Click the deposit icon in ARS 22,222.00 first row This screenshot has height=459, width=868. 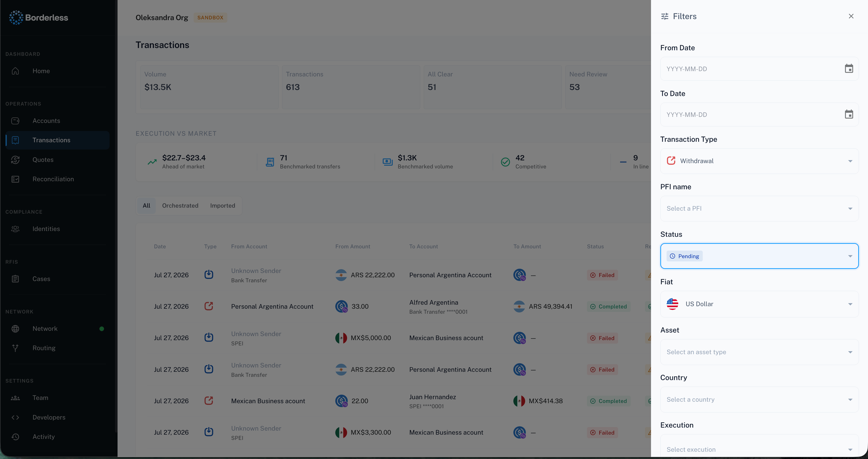pos(208,274)
